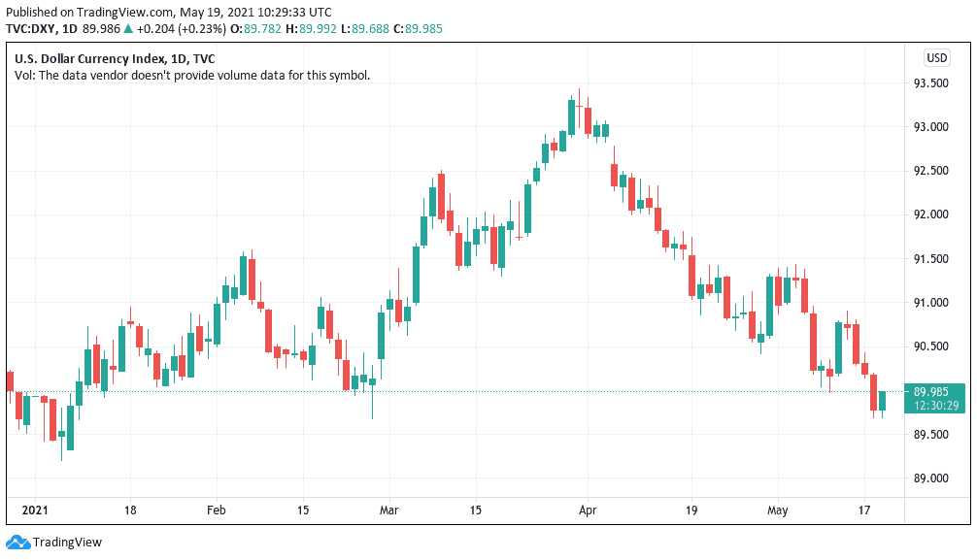Click the 93.500 price axis label
Image resolution: width=977 pixels, height=560 pixels.
930,83
